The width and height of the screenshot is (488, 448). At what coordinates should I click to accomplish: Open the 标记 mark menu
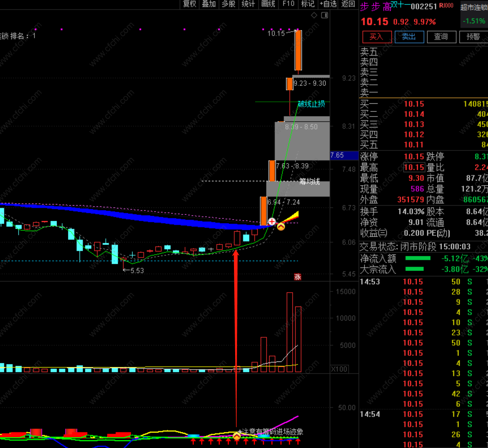(308, 4)
